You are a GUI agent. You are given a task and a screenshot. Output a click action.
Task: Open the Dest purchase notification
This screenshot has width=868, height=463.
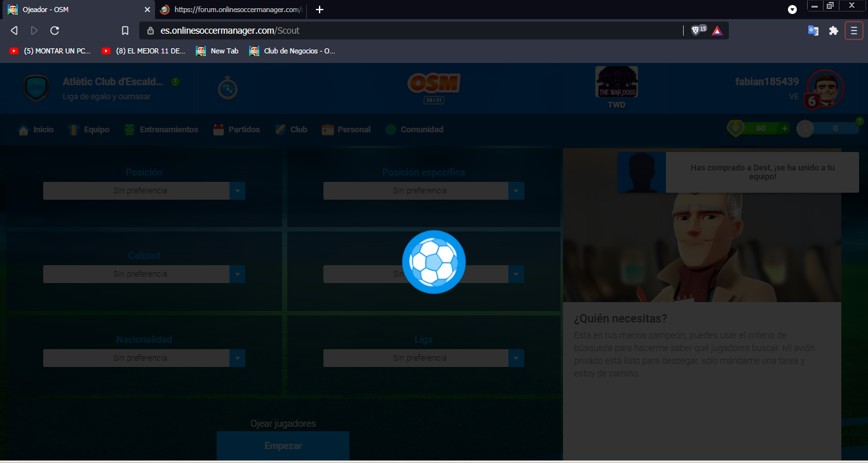pyautogui.click(x=738, y=172)
